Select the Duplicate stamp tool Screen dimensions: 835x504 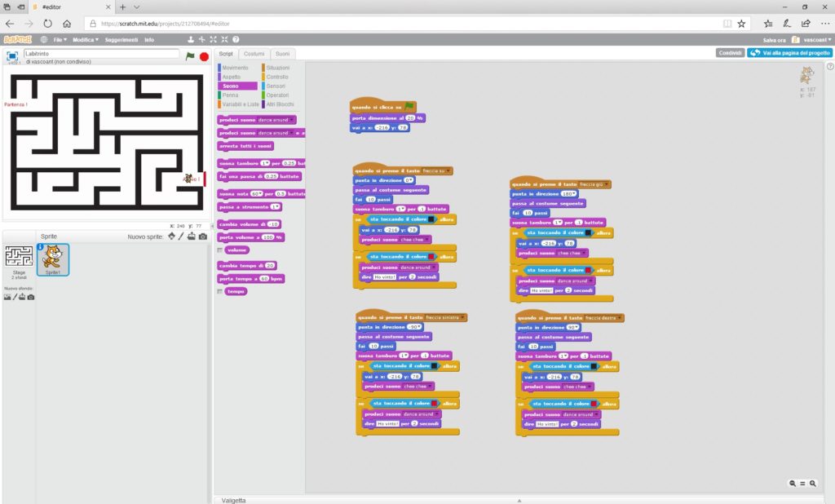[x=191, y=39]
